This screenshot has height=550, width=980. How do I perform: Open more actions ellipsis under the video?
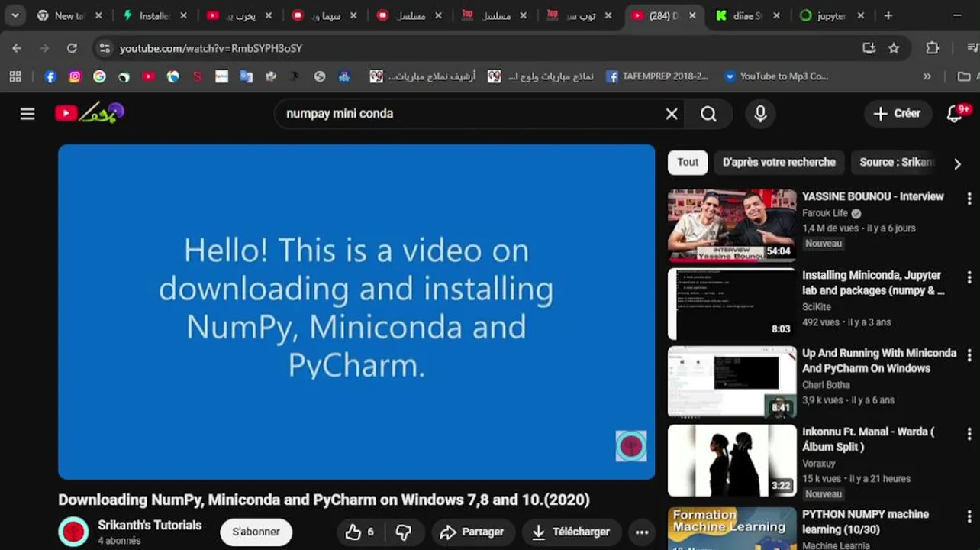tap(642, 532)
